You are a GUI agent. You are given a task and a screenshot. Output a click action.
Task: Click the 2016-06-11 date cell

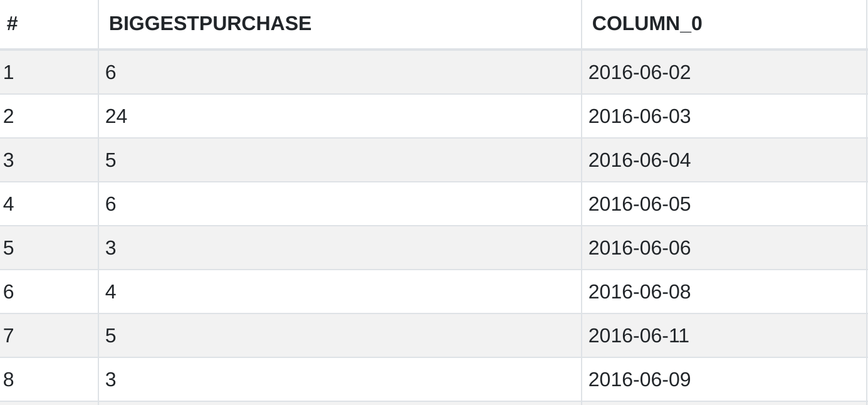pos(639,336)
